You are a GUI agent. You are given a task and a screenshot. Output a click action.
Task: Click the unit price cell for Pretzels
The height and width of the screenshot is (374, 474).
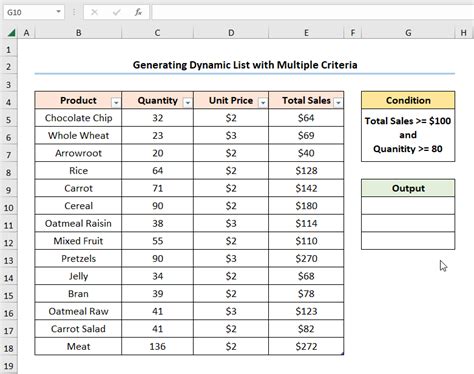[231, 258]
